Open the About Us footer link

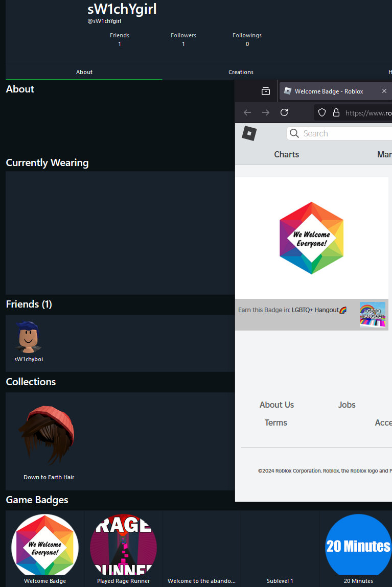click(276, 405)
